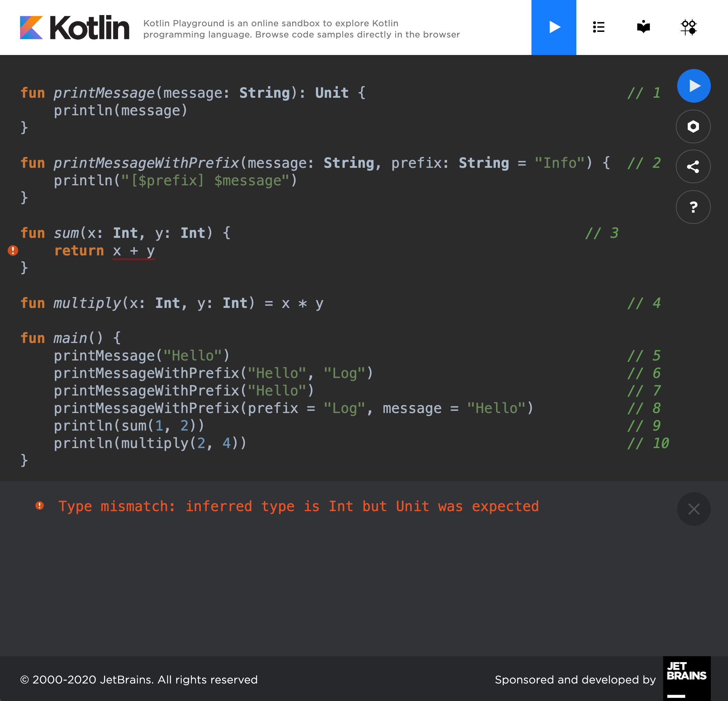Click the '// 8' comment
Screen dimensions: 728x701
[x=644, y=408]
